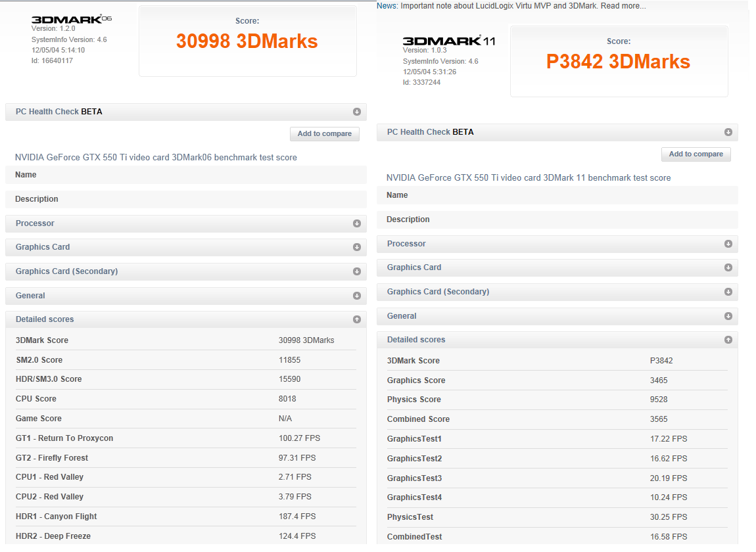Expand PC Health Check in 3DMark 11 panel
The height and width of the screenshot is (552, 756).
[x=728, y=132]
